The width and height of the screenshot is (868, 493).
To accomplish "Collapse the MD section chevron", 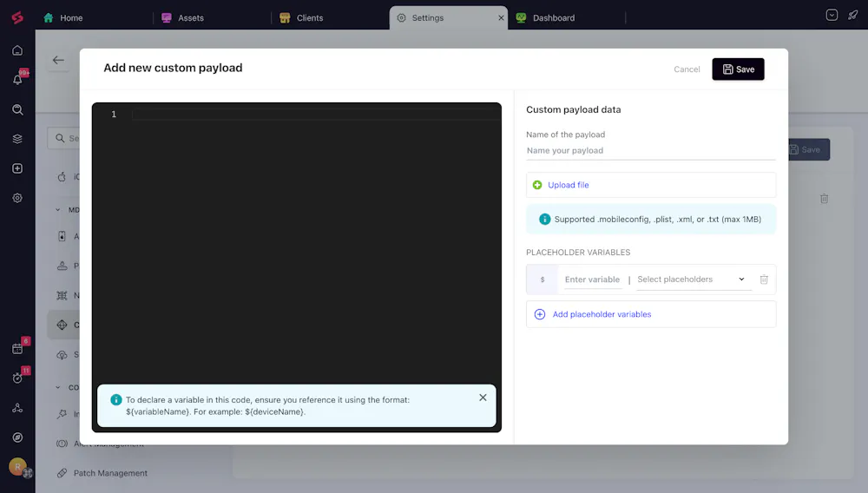I will coord(58,210).
